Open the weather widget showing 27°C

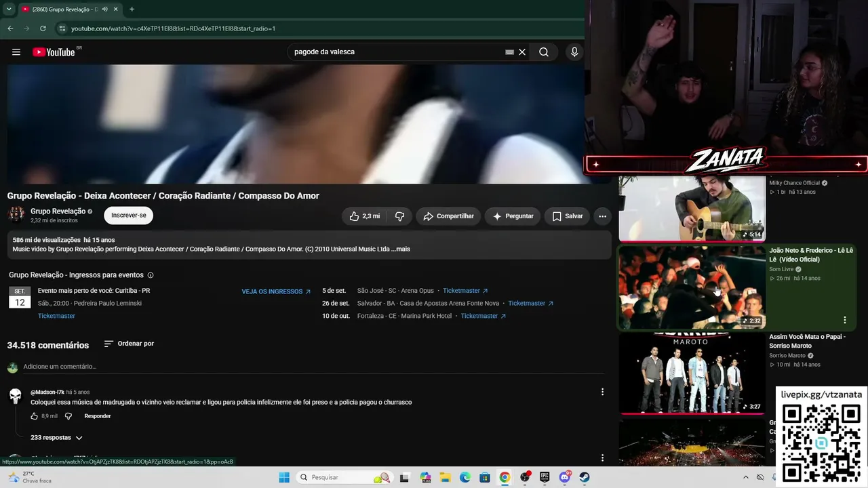(28, 477)
